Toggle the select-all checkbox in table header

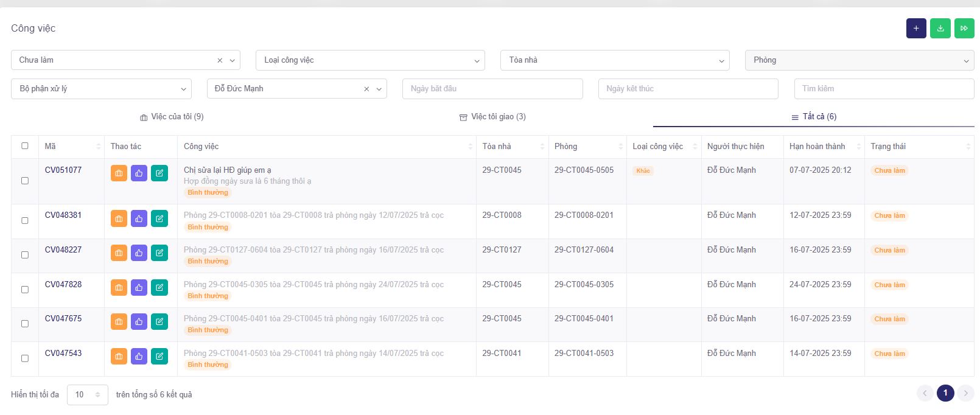25,146
